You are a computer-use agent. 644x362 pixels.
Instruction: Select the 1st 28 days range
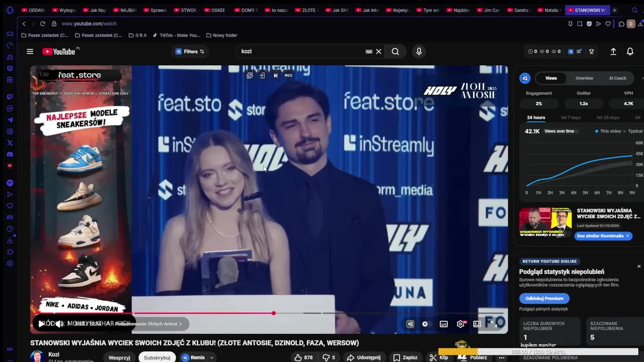[608, 118]
